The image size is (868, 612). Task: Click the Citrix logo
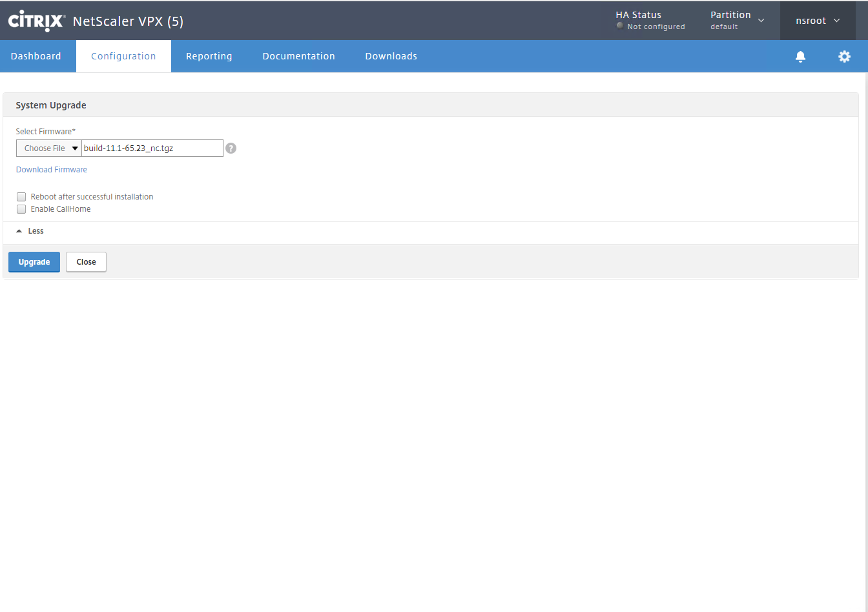(x=36, y=21)
